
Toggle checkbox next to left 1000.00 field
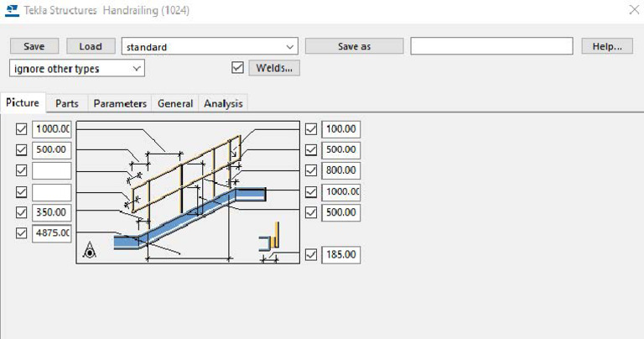coord(21,129)
